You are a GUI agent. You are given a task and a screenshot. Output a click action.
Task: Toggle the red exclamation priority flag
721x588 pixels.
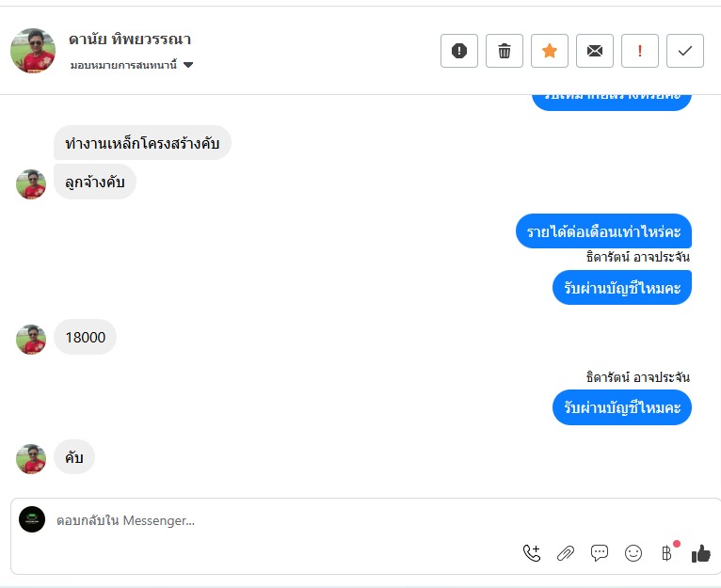click(x=640, y=51)
